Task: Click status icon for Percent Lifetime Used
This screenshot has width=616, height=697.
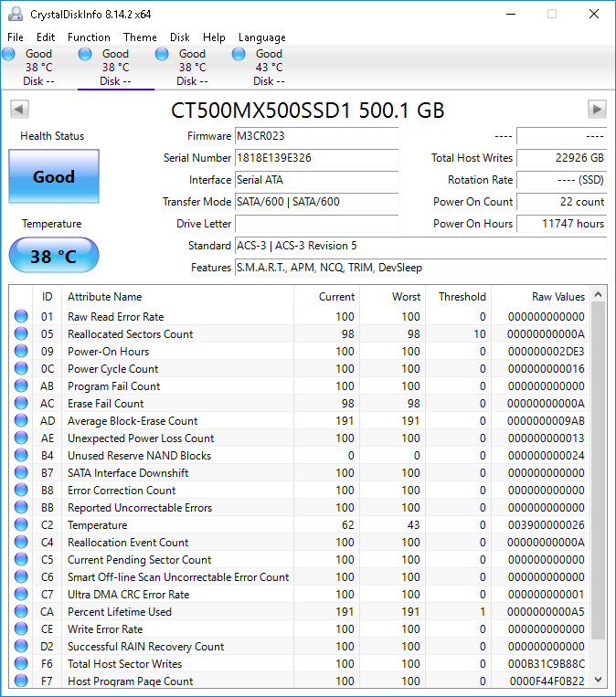Action: coord(21,611)
